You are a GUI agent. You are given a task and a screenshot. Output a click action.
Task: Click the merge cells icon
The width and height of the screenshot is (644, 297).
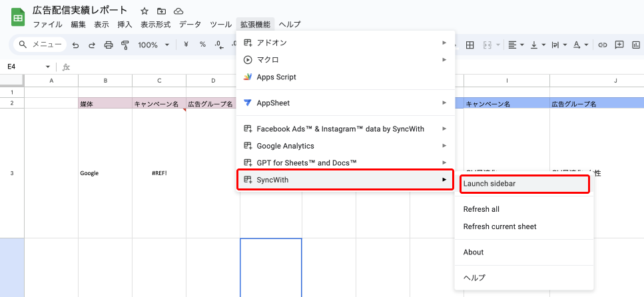pyautogui.click(x=487, y=45)
